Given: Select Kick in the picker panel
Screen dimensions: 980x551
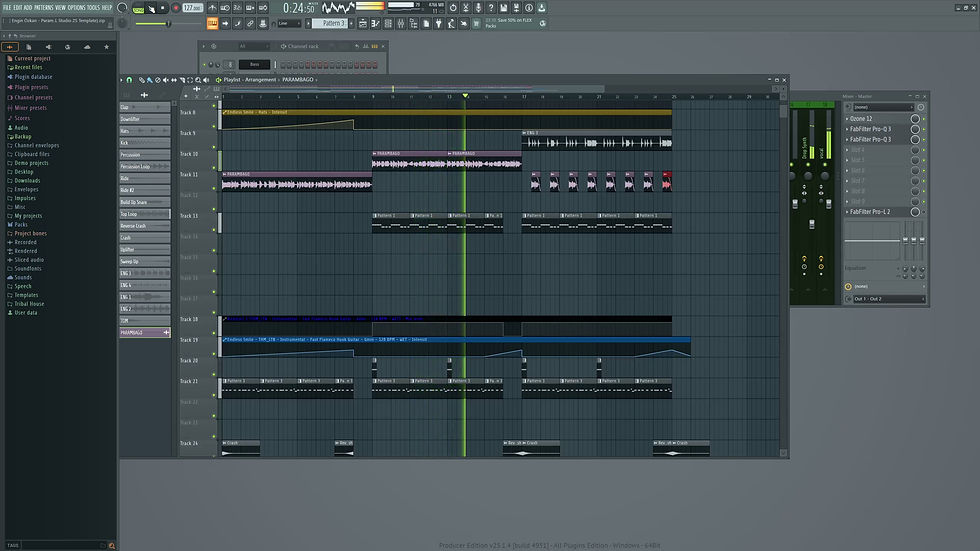Looking at the screenshot, I should [144, 142].
